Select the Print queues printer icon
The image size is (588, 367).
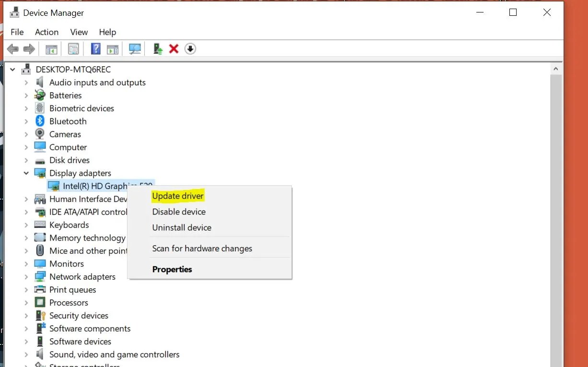click(40, 290)
